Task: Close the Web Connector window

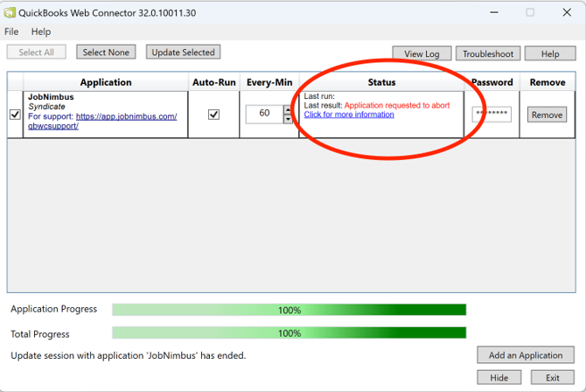Action: [567, 12]
